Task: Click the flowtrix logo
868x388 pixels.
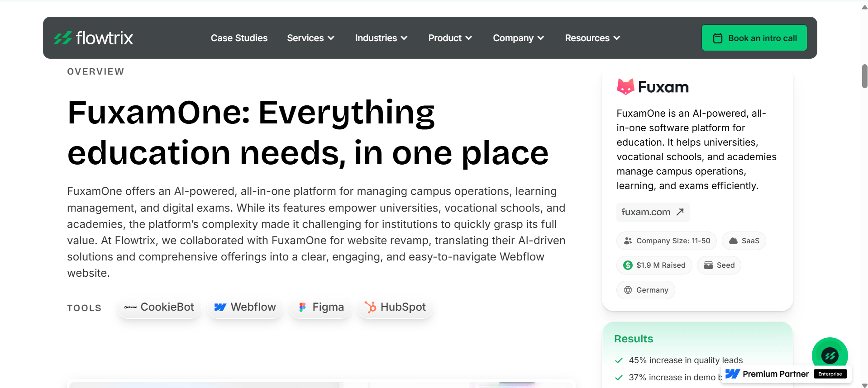Action: (93, 38)
